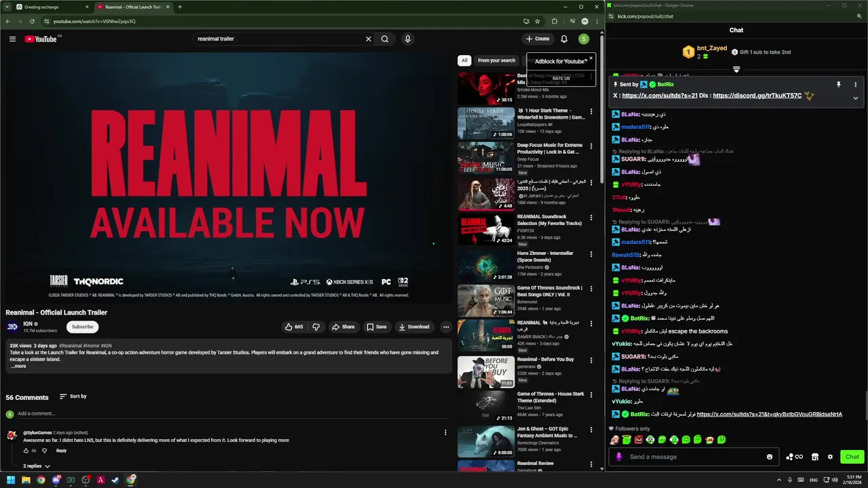Open the Chrome tab search dropdown
The image size is (868, 488).
pos(6,7)
